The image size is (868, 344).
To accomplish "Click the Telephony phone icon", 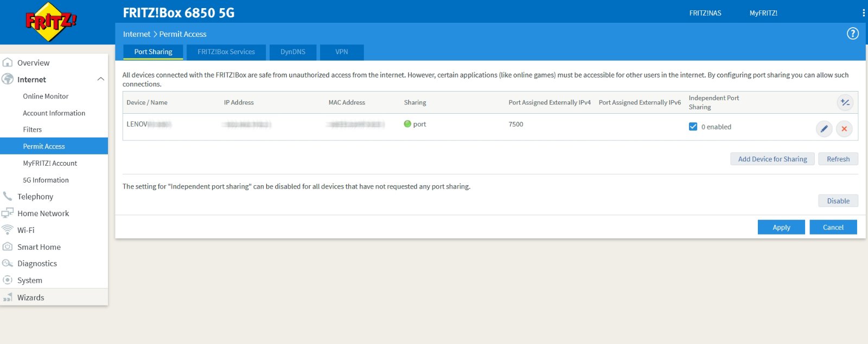I will click(x=8, y=196).
